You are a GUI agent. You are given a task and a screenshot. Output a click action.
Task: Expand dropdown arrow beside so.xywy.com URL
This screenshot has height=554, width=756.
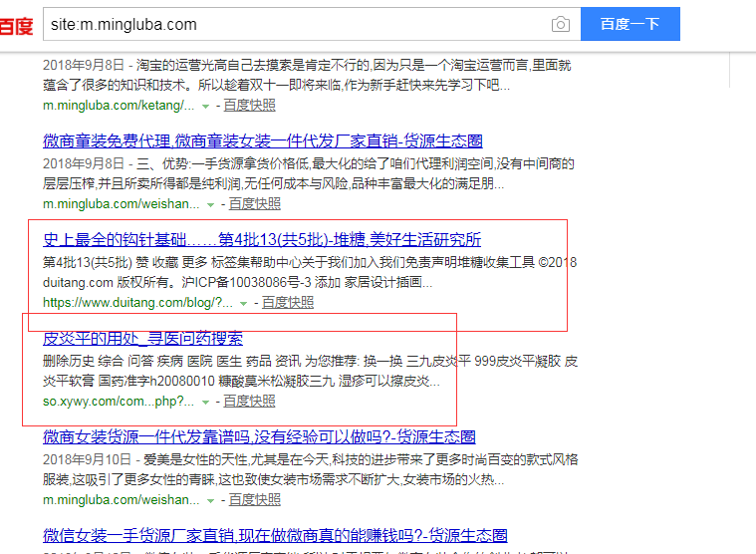[x=205, y=403]
